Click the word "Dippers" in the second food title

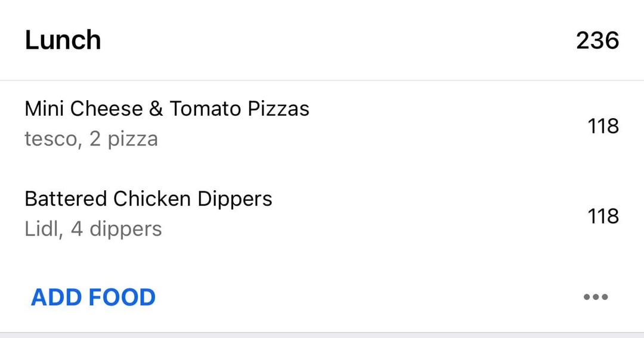click(x=235, y=199)
